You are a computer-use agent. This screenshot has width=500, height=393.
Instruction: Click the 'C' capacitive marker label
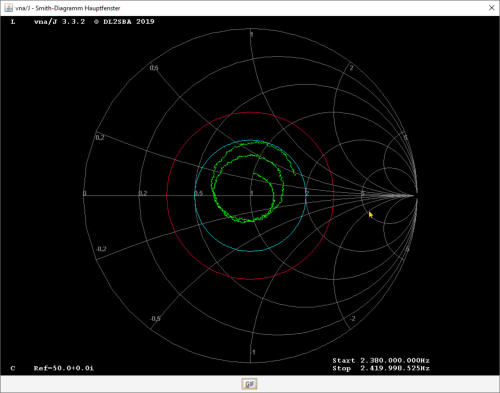coord(13,368)
